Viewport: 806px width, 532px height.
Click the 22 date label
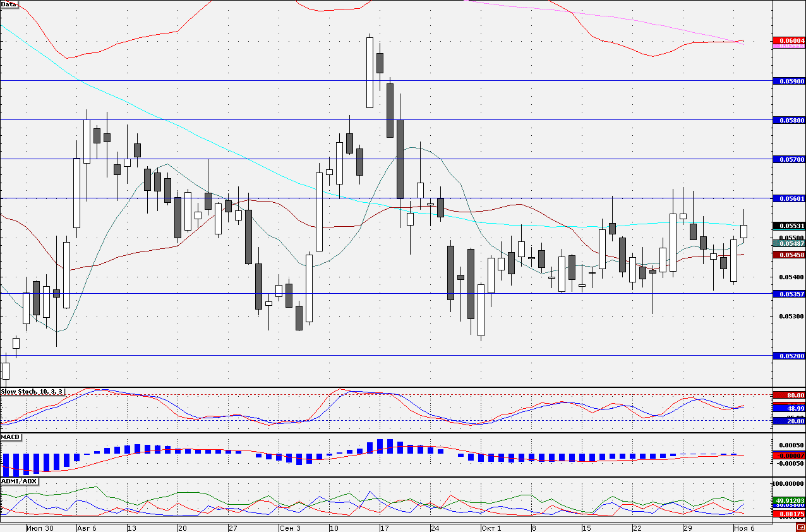tap(637, 528)
